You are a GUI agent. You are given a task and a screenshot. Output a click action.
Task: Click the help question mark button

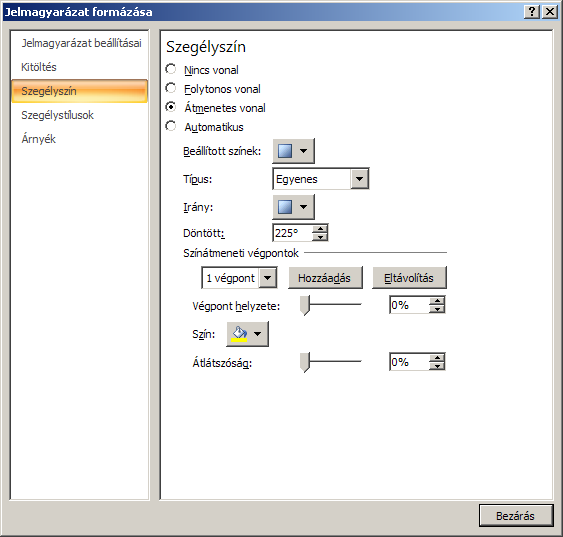pos(532,12)
